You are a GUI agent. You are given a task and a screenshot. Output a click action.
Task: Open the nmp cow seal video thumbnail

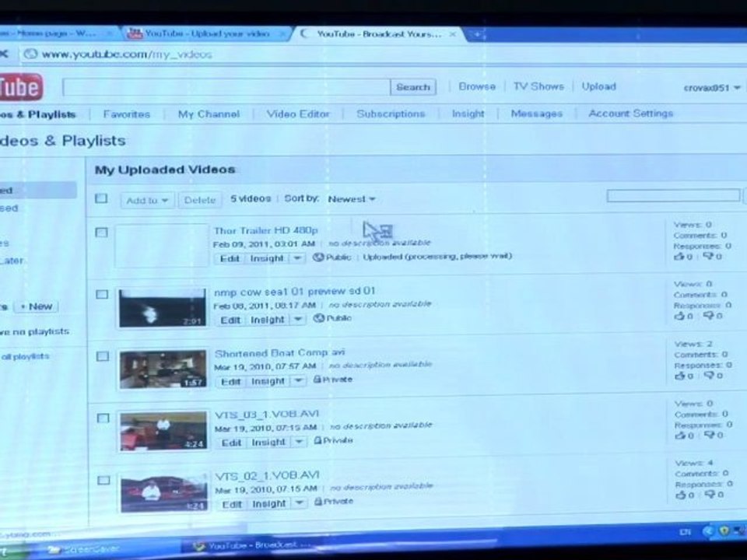163,308
